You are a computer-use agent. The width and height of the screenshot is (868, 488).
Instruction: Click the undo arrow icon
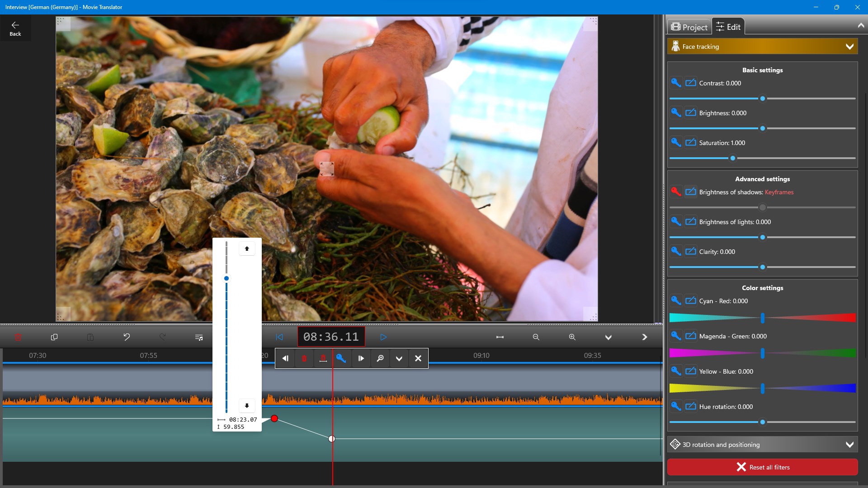click(x=127, y=337)
